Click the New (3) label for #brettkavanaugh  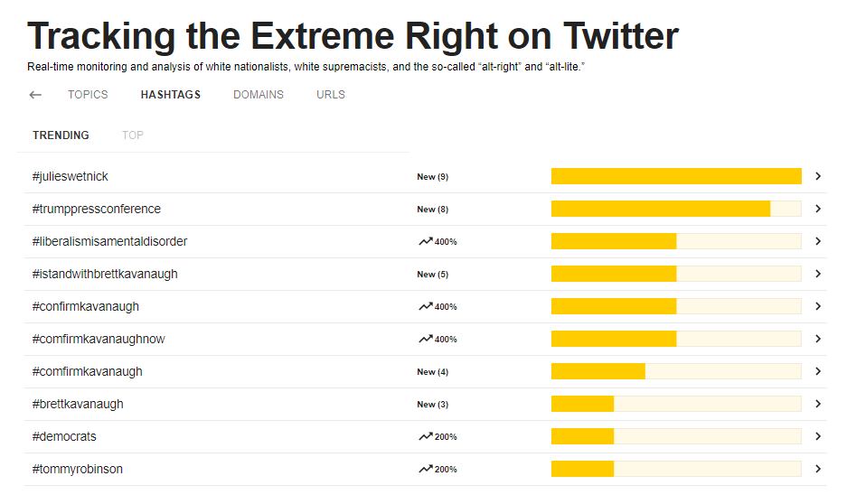click(432, 404)
